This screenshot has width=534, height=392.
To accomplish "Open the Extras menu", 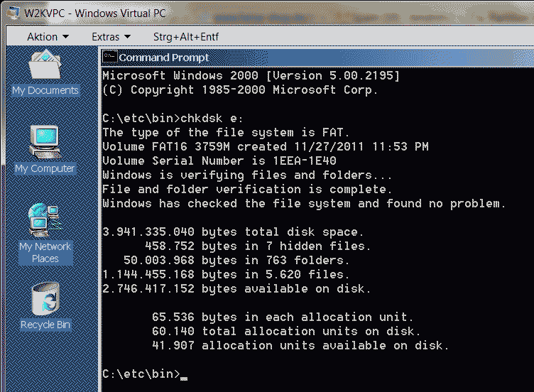I will point(106,36).
